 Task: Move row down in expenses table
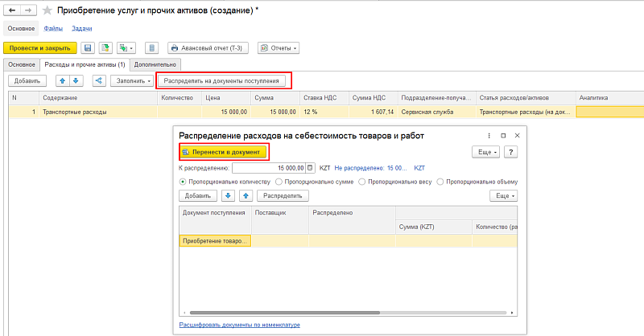(76, 80)
